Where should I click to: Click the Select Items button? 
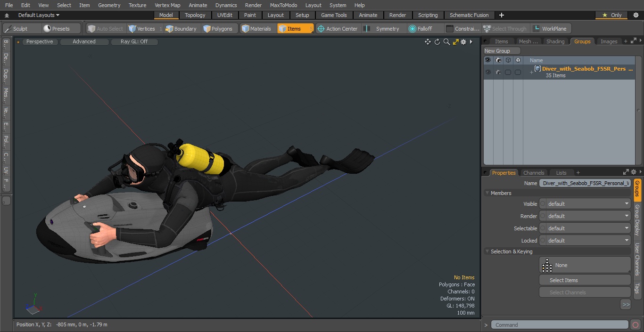click(585, 280)
